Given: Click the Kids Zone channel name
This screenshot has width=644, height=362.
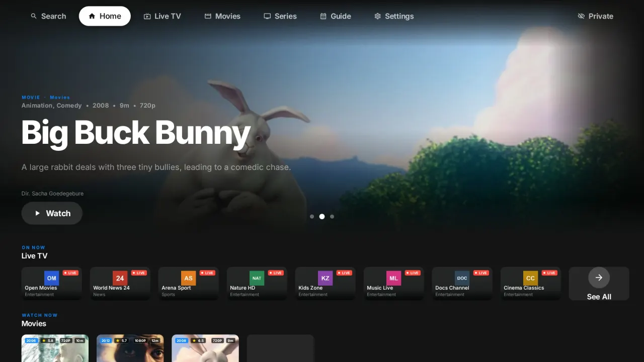Looking at the screenshot, I should [310, 288].
